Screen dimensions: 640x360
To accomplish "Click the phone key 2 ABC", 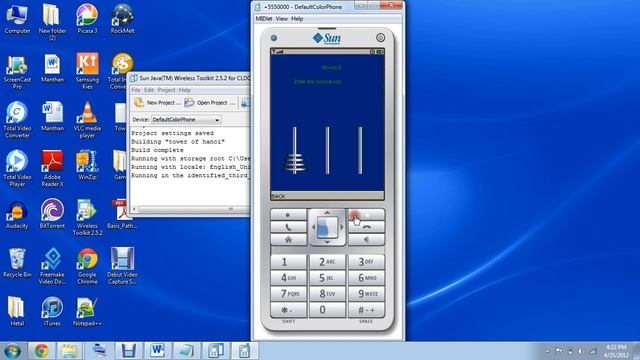I will (327, 262).
